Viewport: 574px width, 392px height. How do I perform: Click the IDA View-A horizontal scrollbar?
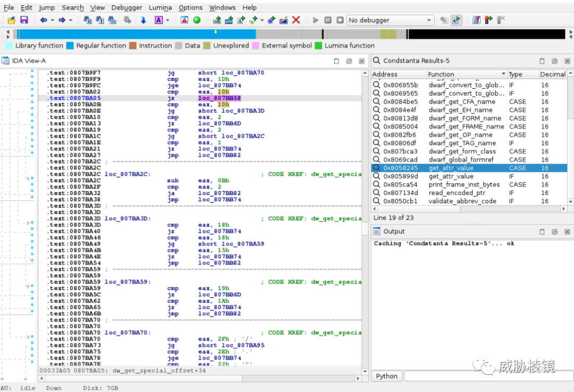[x=200, y=378]
